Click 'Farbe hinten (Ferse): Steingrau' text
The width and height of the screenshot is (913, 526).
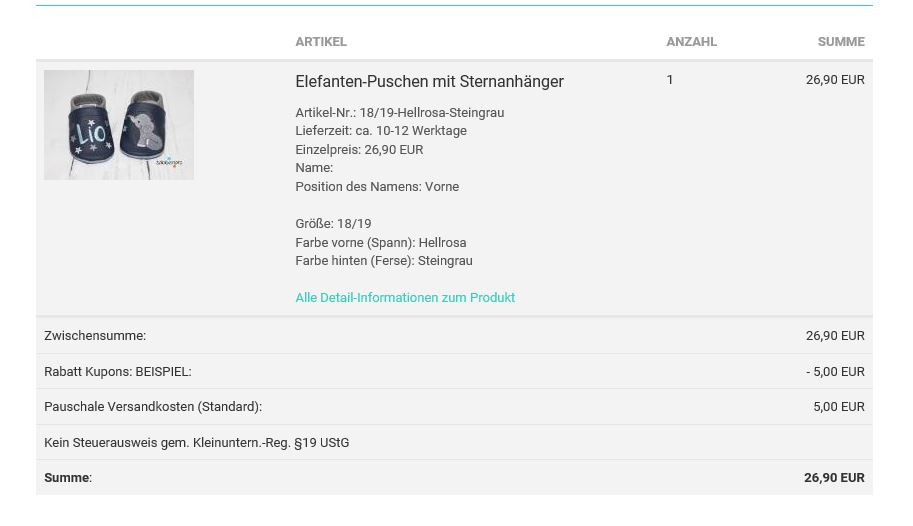384,261
